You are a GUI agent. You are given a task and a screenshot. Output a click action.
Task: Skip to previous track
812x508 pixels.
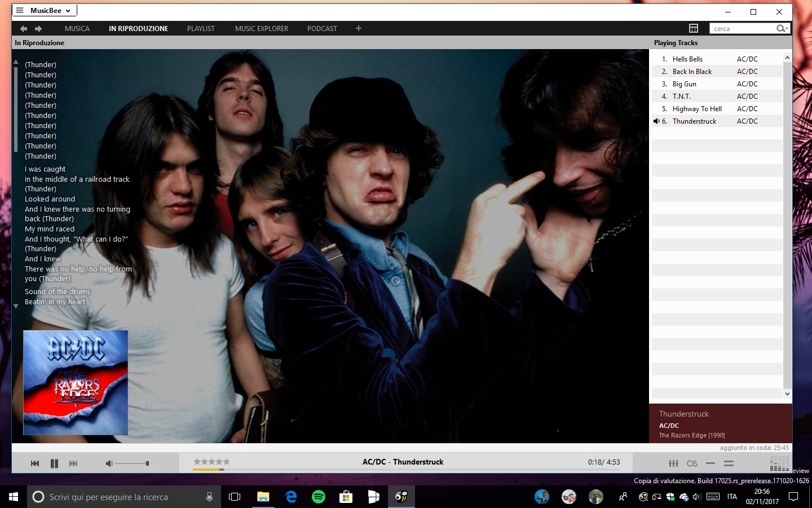35,463
